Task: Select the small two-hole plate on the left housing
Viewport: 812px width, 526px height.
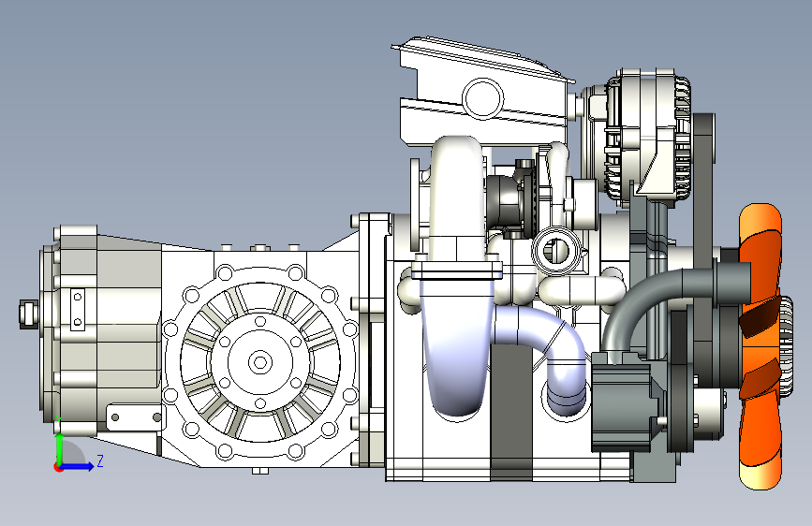Action: (x=78, y=310)
